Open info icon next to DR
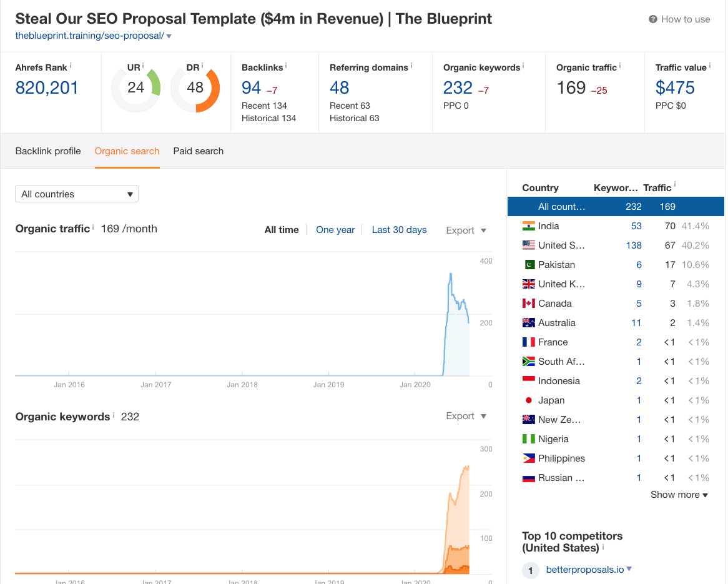 [202, 66]
